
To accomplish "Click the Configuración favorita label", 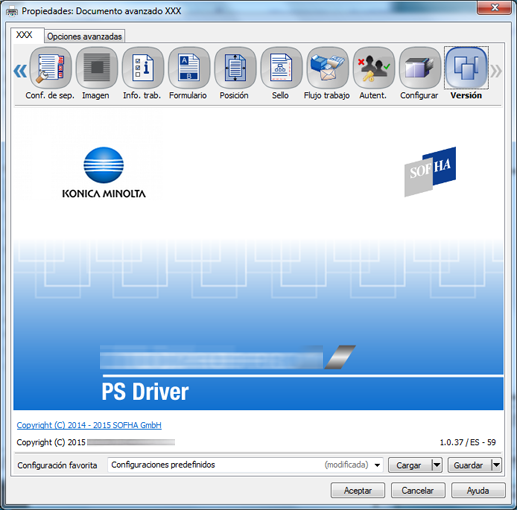I will pyautogui.click(x=57, y=465).
